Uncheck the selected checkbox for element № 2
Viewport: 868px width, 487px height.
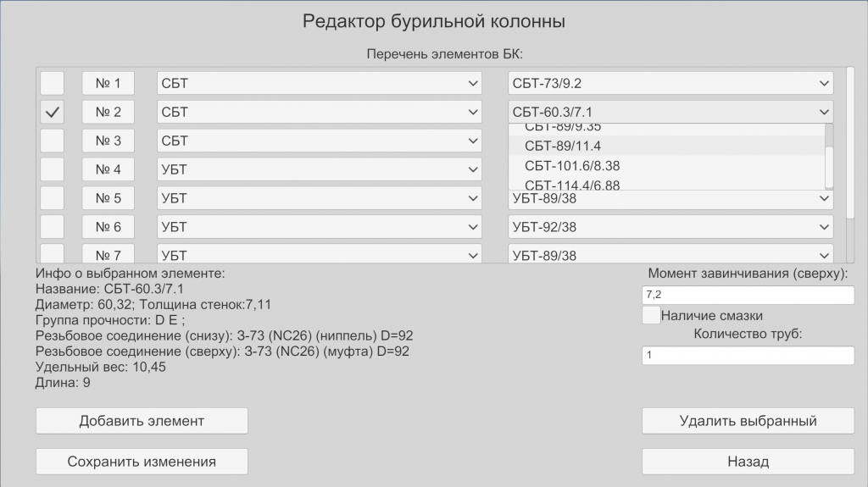pyautogui.click(x=53, y=112)
